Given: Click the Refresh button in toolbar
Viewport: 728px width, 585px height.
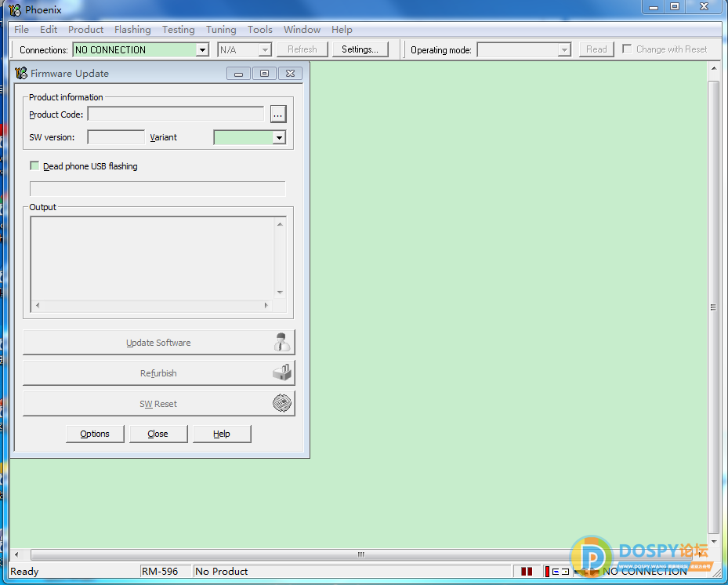Looking at the screenshot, I should 302,49.
